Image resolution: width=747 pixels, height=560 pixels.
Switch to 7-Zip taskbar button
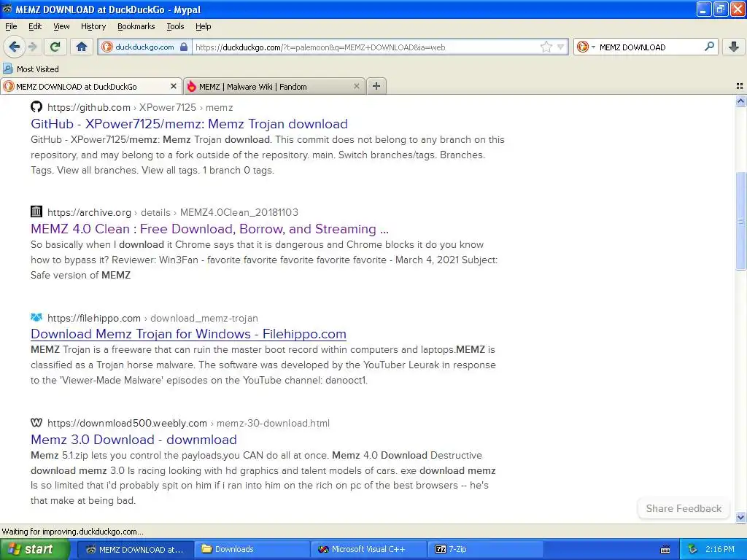[x=485, y=549]
